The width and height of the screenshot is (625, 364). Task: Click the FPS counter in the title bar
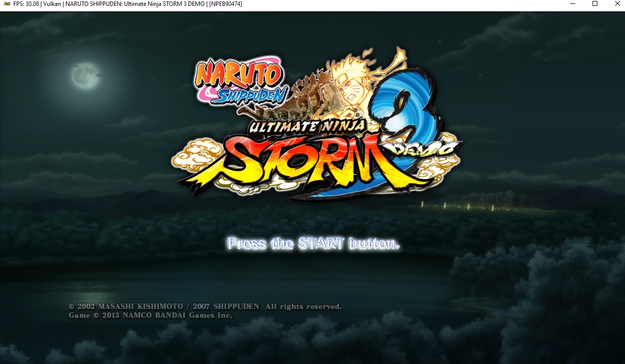click(x=26, y=4)
